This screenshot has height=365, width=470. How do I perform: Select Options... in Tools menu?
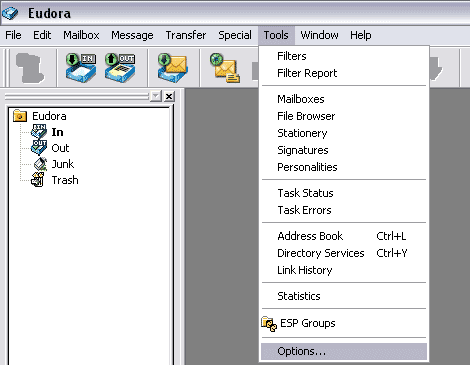pyautogui.click(x=344, y=351)
